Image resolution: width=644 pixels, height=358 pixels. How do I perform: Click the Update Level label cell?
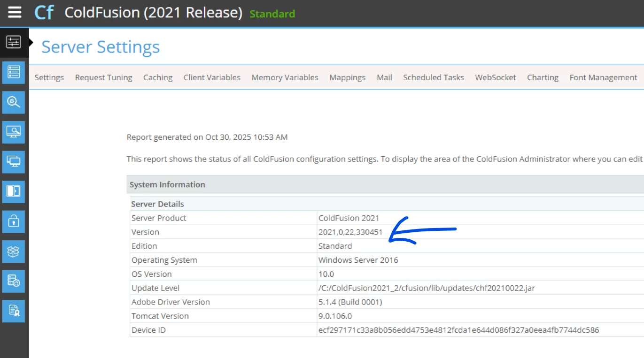coord(224,288)
